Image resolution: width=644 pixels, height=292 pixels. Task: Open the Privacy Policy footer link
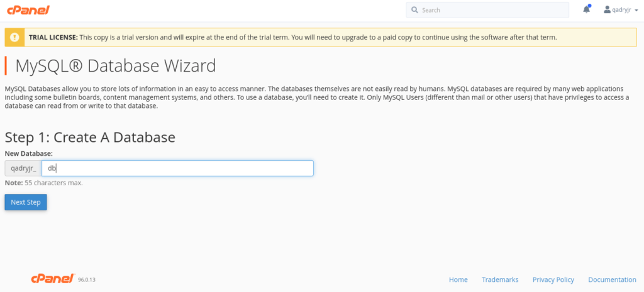(553, 279)
